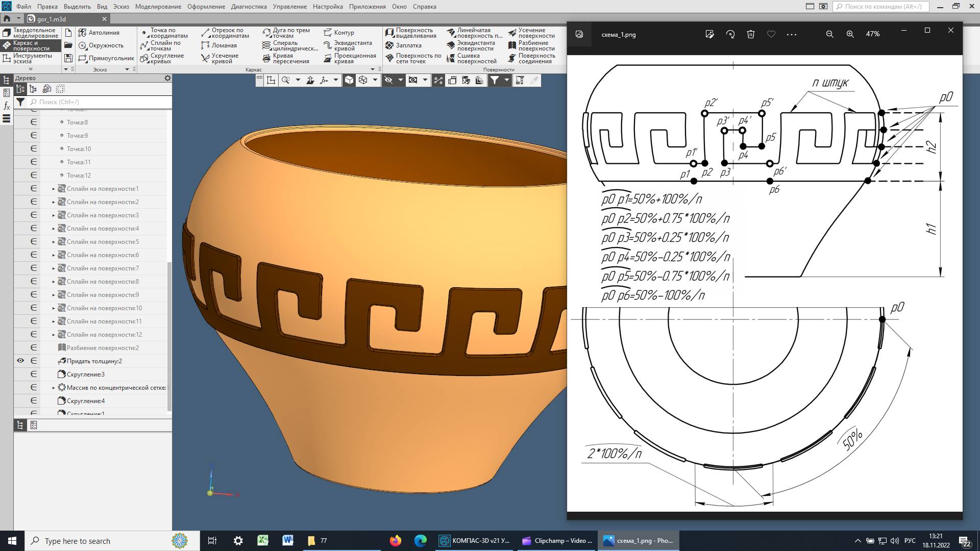Open the Моделирование menu
The image size is (980, 551).
coord(158,7)
